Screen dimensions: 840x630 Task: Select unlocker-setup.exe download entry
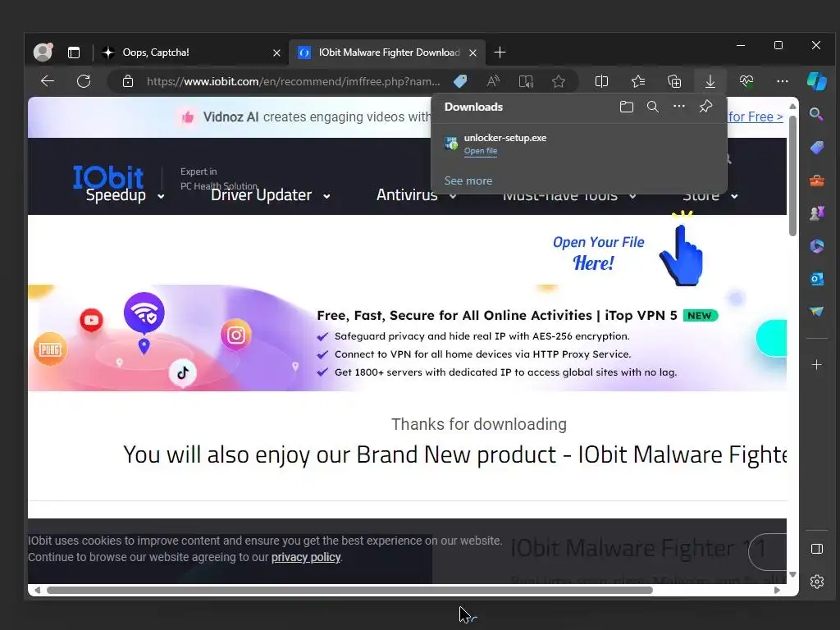point(578,144)
